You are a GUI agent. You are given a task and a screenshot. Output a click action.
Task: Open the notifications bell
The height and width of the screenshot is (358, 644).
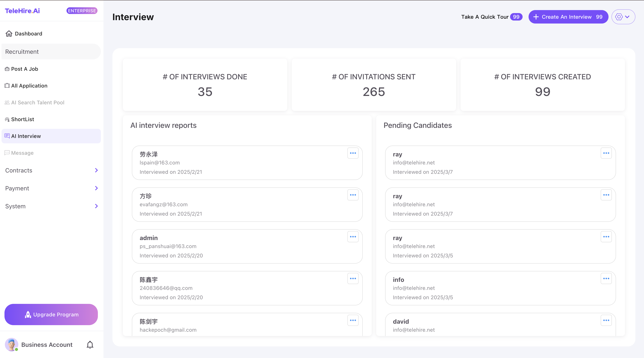coord(90,345)
